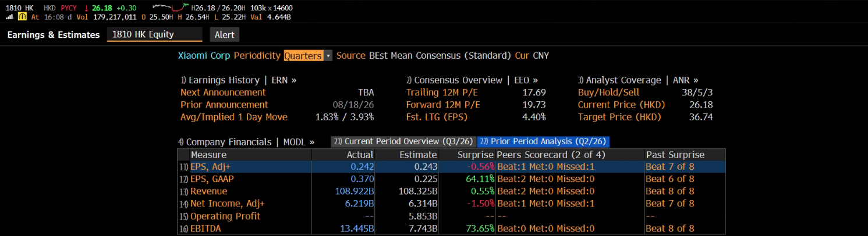
Task: Select the EPS, GAAP measure row
Action: [451, 179]
